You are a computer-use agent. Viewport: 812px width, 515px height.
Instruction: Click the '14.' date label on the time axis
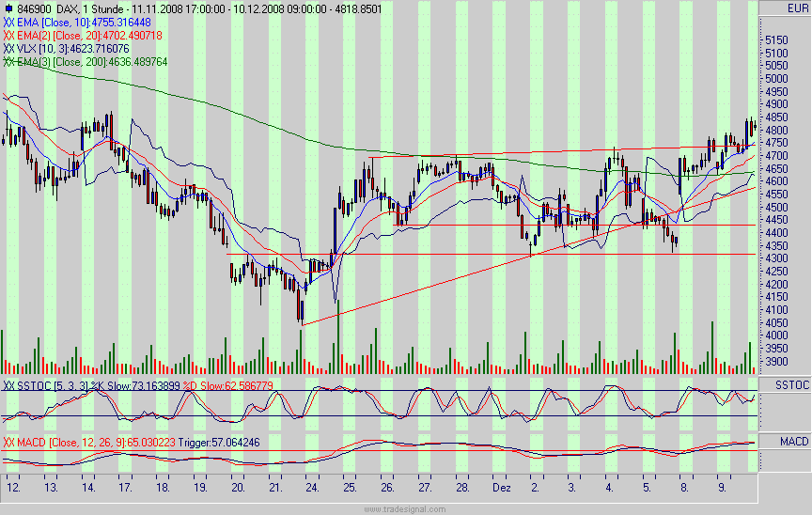point(88,488)
